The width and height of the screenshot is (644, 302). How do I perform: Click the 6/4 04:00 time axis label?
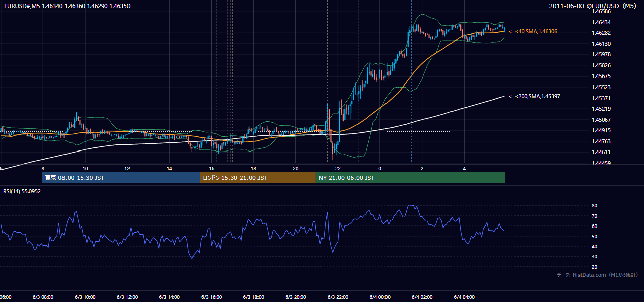click(464, 297)
